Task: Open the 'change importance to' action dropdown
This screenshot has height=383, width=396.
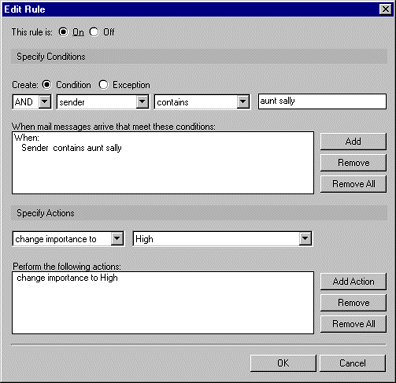Action: click(117, 239)
